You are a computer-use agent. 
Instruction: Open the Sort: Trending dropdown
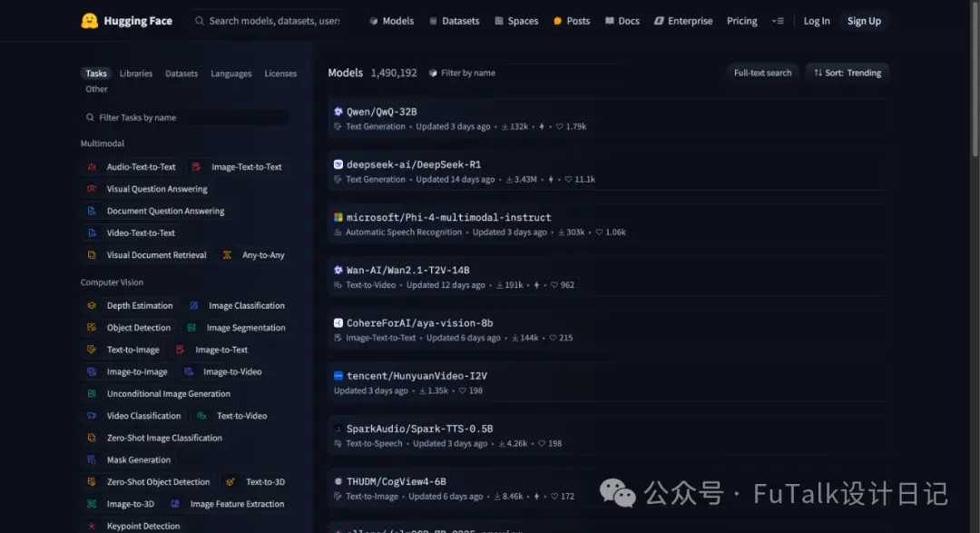pos(847,73)
